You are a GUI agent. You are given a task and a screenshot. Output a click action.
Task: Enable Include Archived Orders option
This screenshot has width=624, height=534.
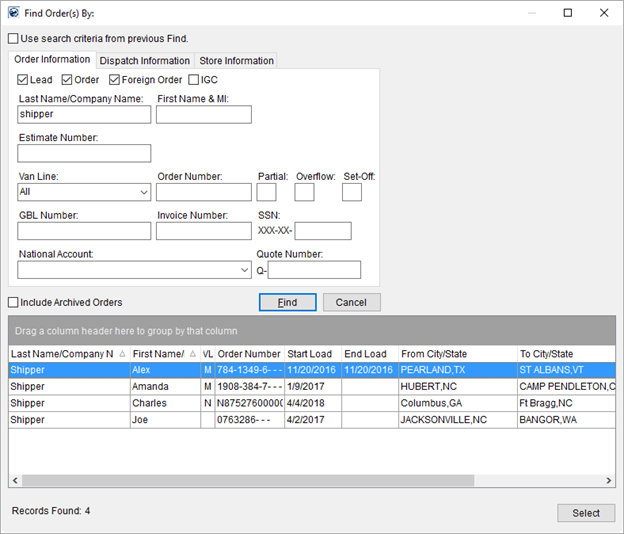point(13,302)
